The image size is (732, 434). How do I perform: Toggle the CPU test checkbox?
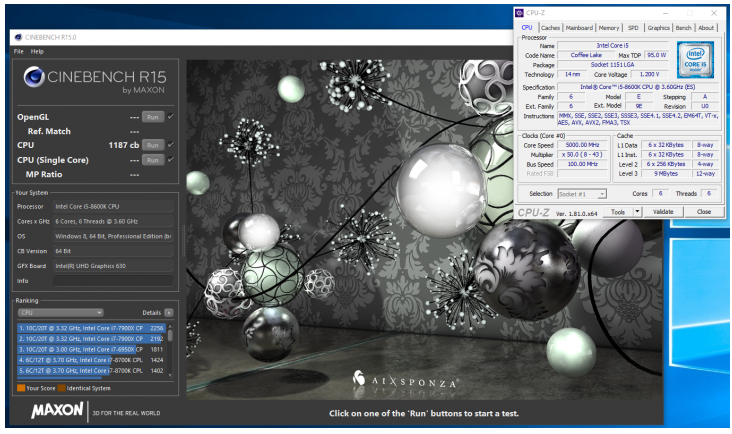(171, 145)
